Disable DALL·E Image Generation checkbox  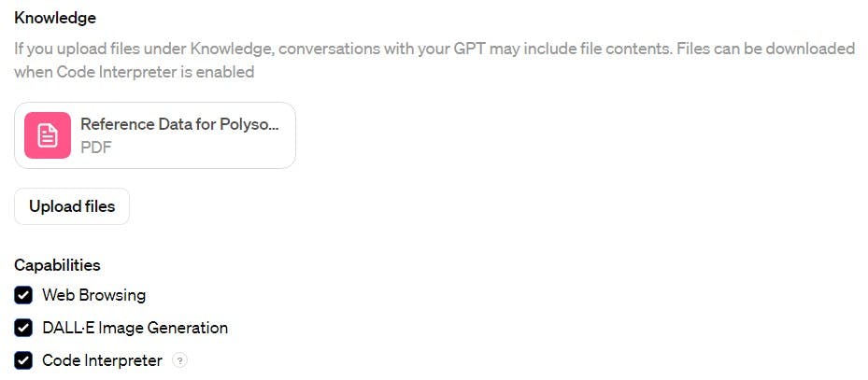click(23, 328)
